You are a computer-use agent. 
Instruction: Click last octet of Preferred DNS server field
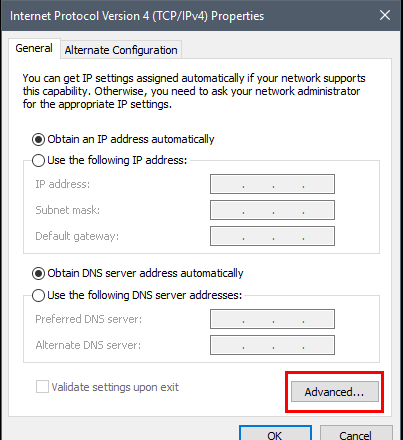(x=318, y=319)
